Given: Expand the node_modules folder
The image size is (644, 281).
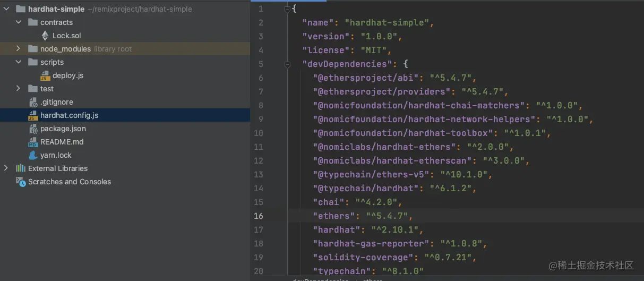Looking at the screenshot, I should tap(18, 49).
